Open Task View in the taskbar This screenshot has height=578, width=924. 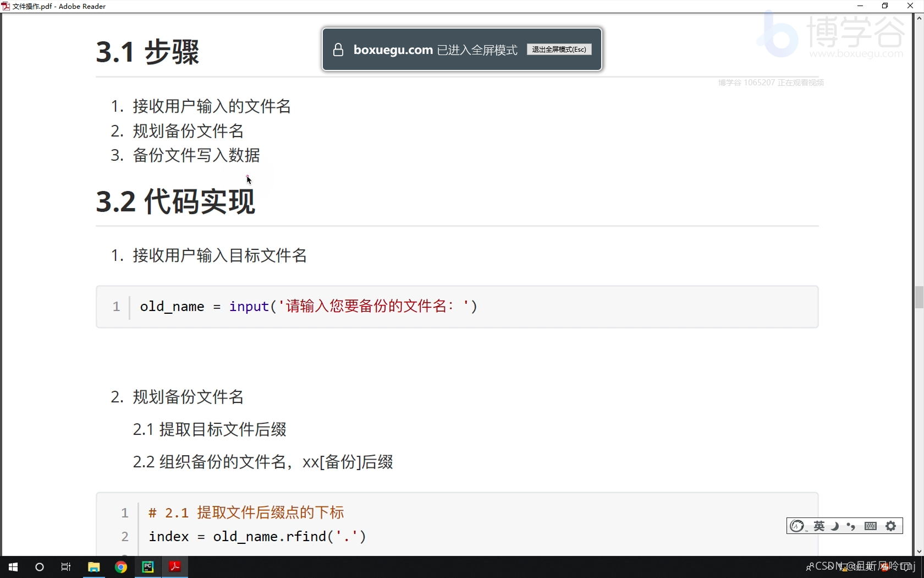pos(66,567)
